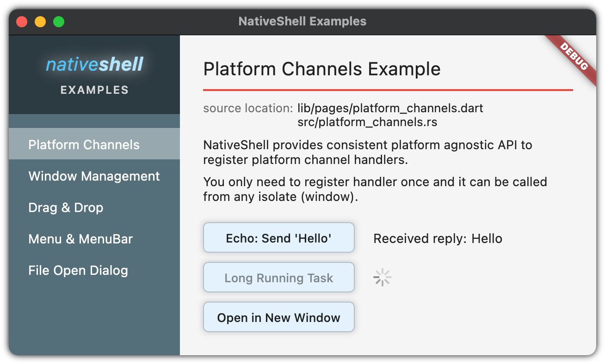This screenshot has width=605, height=364.
Task: Click the lib/pages/platform_channels.dart source path
Action: click(x=390, y=109)
